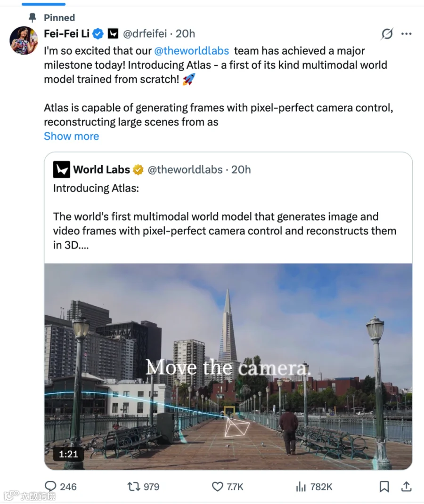Open view analytics bar chart icon
This screenshot has width=424, height=504.
tap(301, 487)
